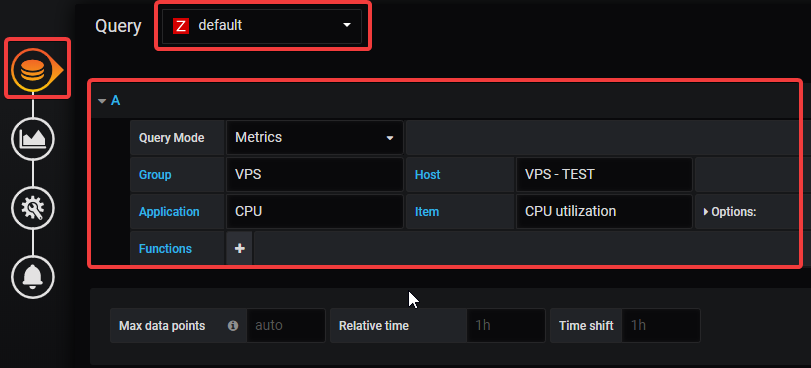
Task: Open the Queries database icon tab
Action: tap(33, 70)
